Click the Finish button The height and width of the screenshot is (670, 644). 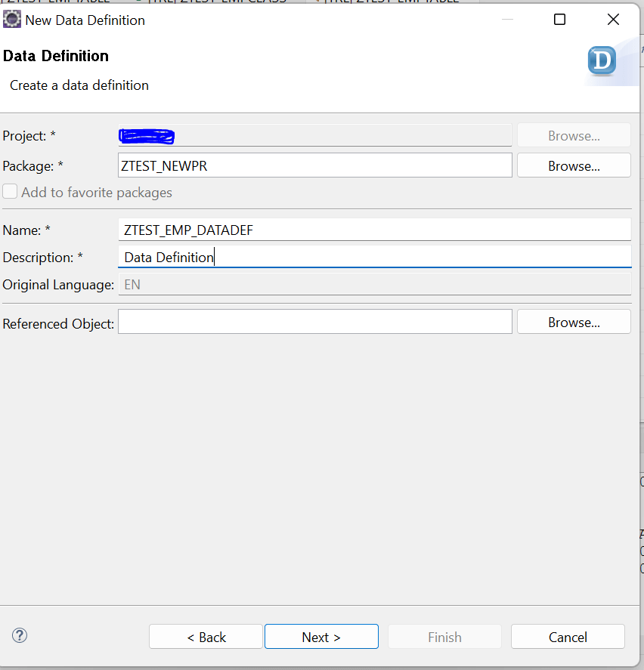(x=444, y=637)
